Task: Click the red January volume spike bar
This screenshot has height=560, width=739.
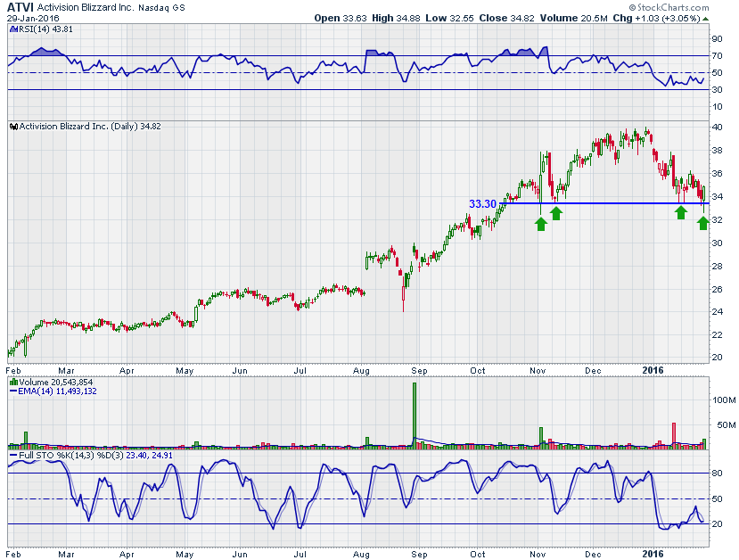Action: 674,435
